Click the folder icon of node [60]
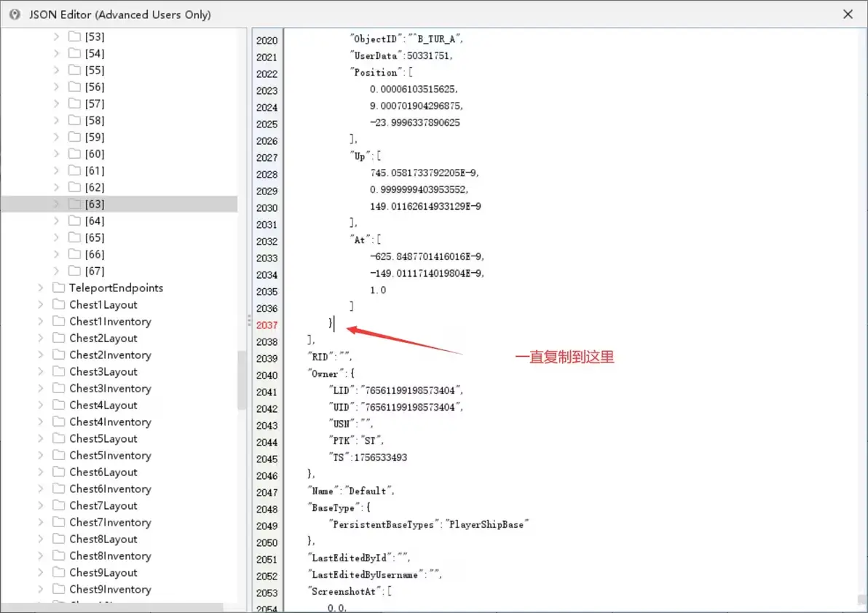 point(74,154)
